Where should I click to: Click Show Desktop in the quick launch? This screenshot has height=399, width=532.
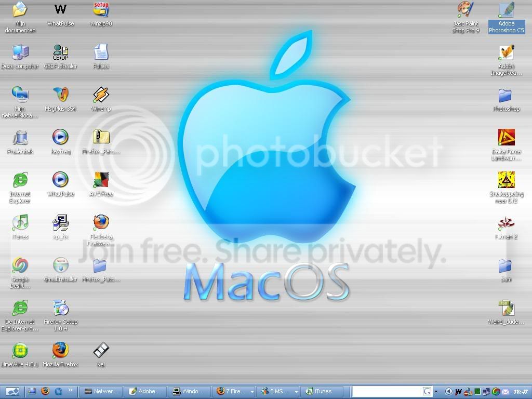click(x=32, y=391)
